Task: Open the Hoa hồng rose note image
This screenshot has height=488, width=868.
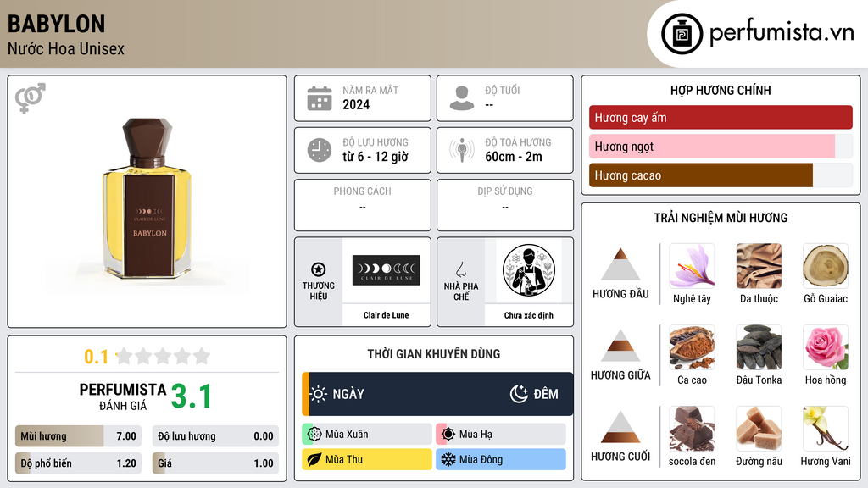Action: pyautogui.click(x=826, y=347)
